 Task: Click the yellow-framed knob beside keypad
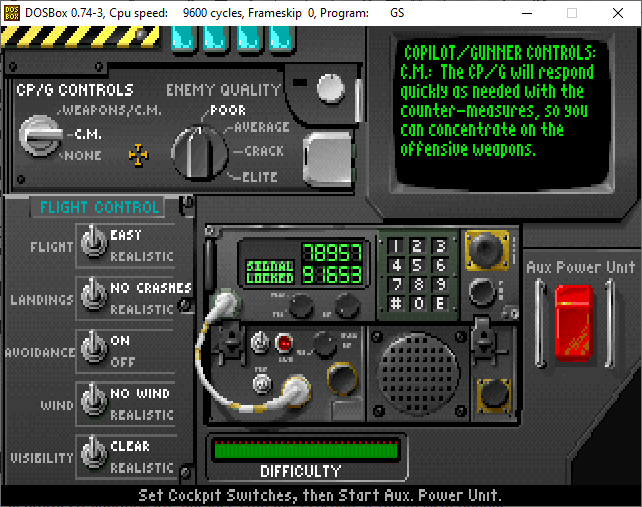[x=487, y=250]
